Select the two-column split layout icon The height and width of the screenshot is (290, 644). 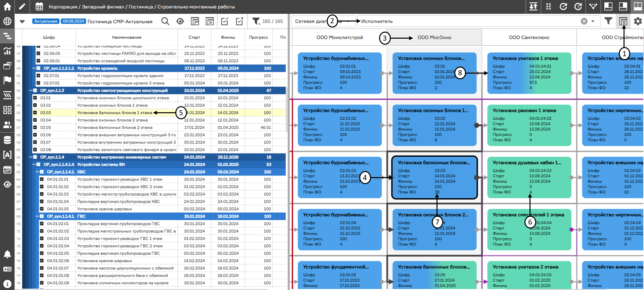(638, 6)
